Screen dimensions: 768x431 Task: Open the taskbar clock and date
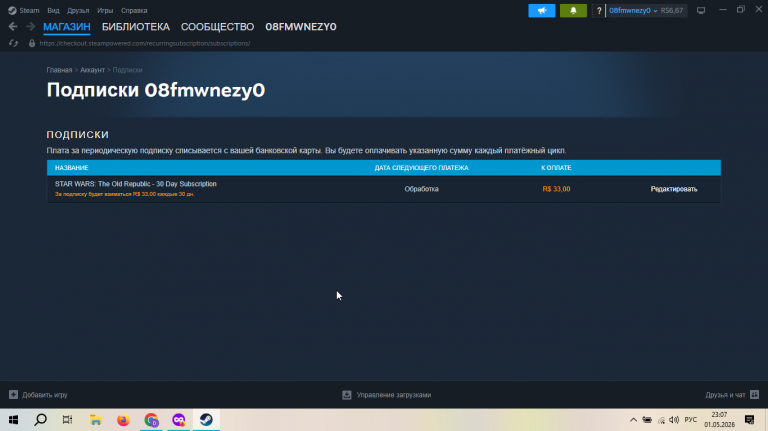pyautogui.click(x=720, y=420)
